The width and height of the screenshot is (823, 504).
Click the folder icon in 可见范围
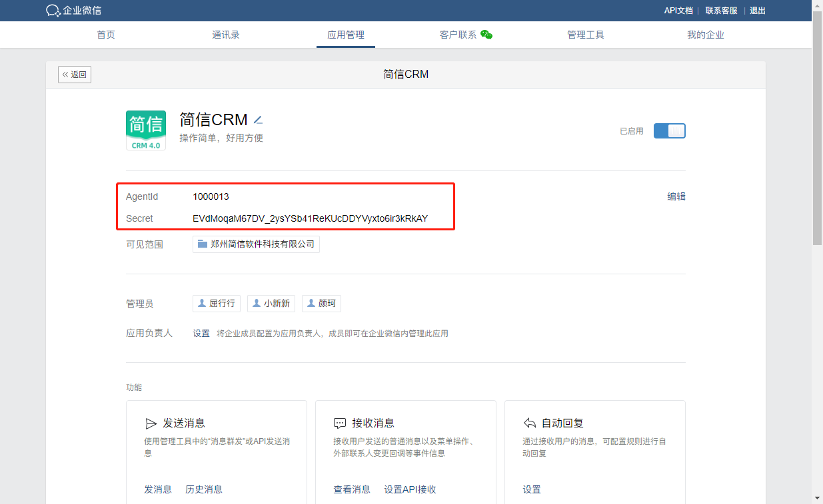tap(203, 244)
